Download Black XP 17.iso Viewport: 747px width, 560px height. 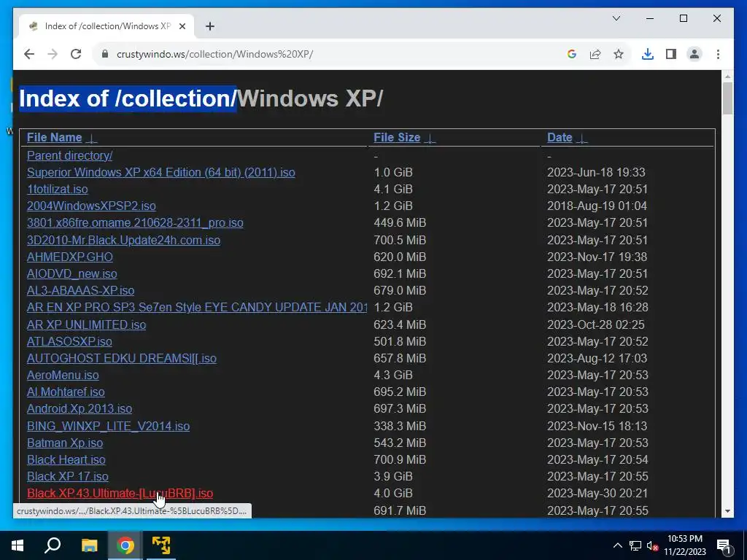[68, 477]
